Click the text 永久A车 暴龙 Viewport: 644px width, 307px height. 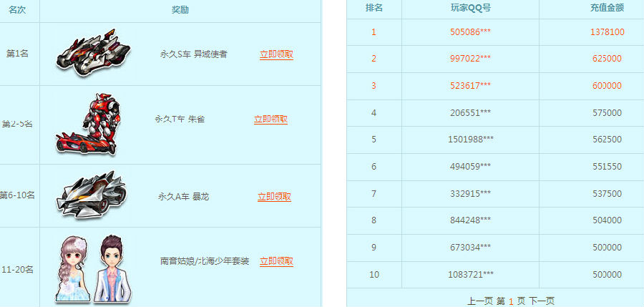pyautogui.click(x=184, y=197)
